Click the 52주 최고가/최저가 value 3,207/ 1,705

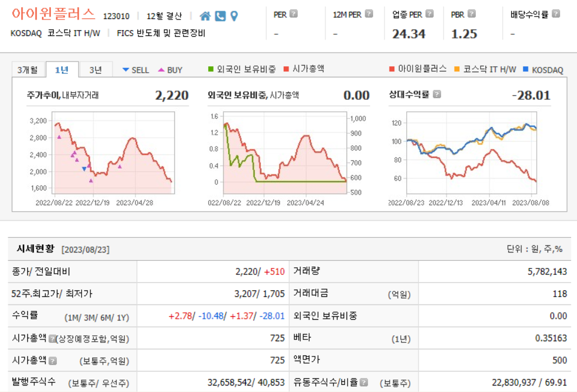[260, 294]
